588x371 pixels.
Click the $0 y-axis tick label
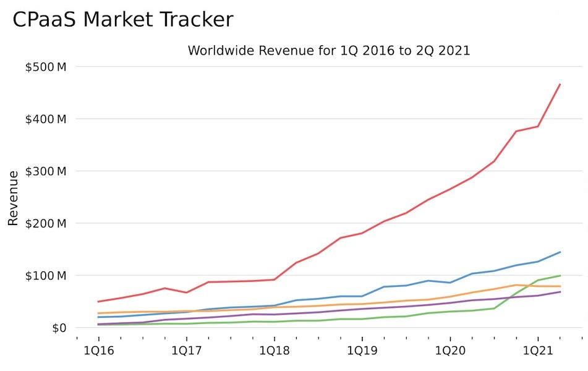tap(54, 328)
